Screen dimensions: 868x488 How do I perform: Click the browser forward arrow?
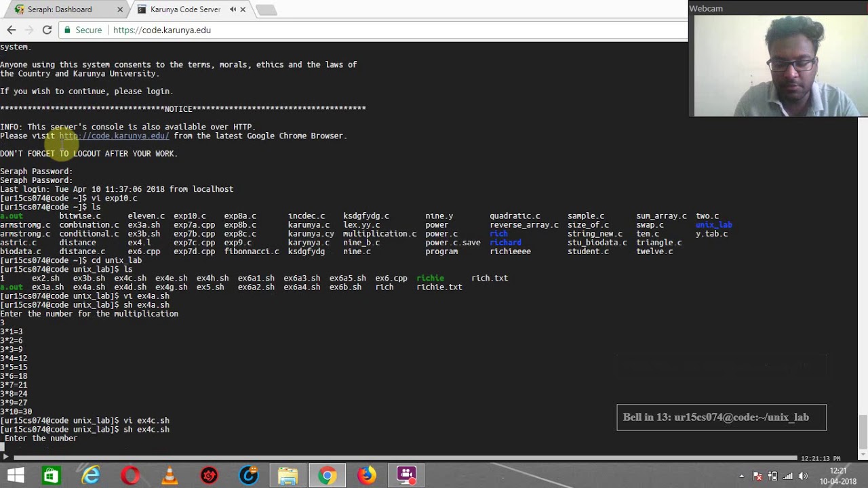coord(29,30)
